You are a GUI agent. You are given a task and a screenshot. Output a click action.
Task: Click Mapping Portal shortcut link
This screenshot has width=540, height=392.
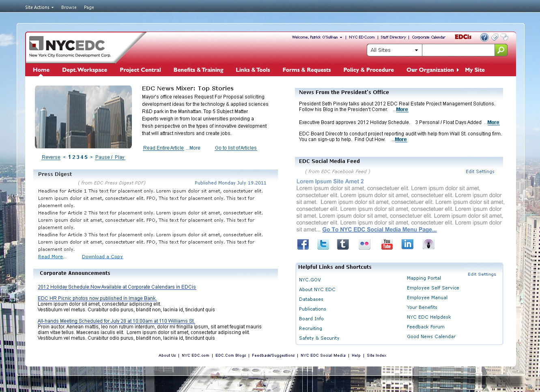click(x=424, y=278)
